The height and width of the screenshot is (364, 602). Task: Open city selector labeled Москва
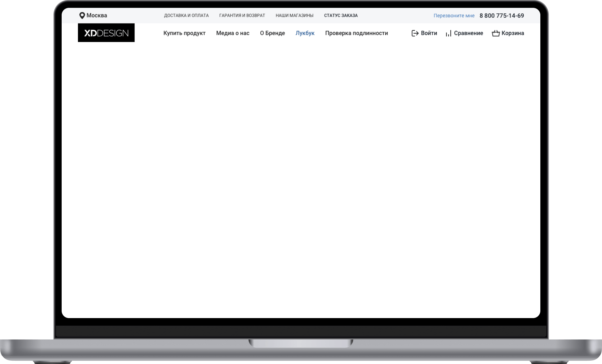97,16
